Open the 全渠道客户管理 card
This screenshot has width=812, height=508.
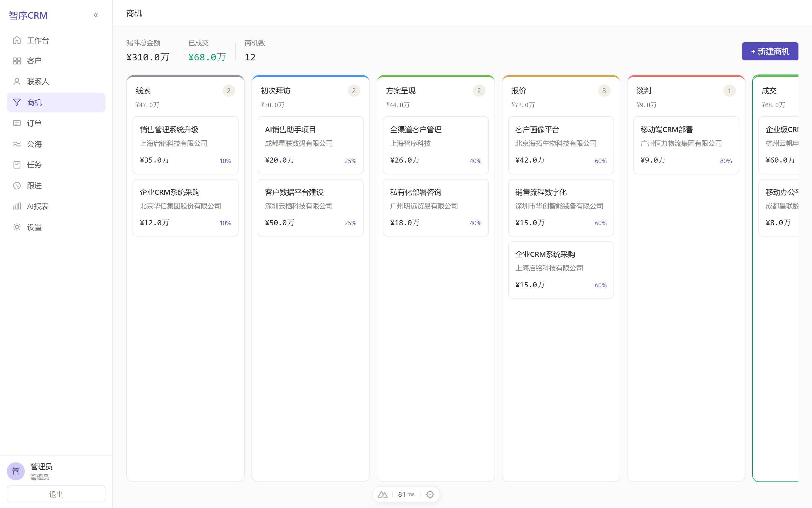[436, 145]
